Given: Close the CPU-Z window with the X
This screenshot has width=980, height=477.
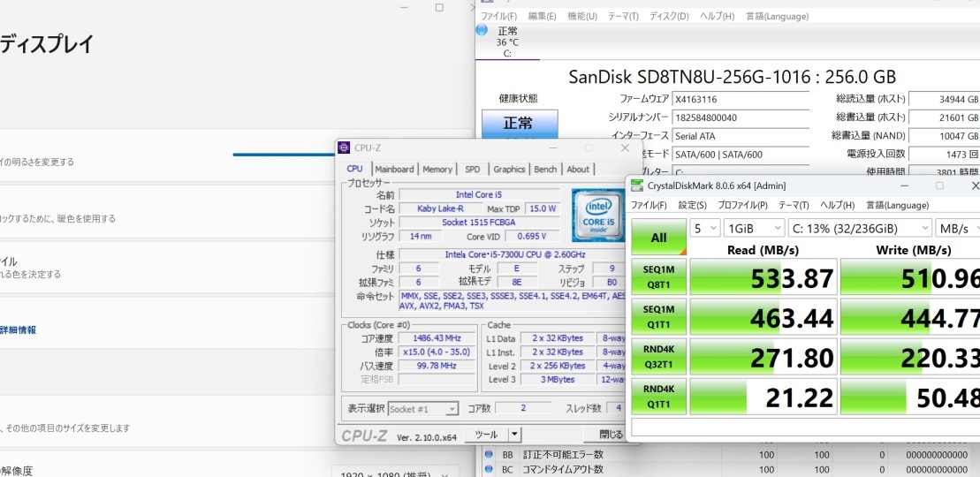Looking at the screenshot, I should point(625,148).
